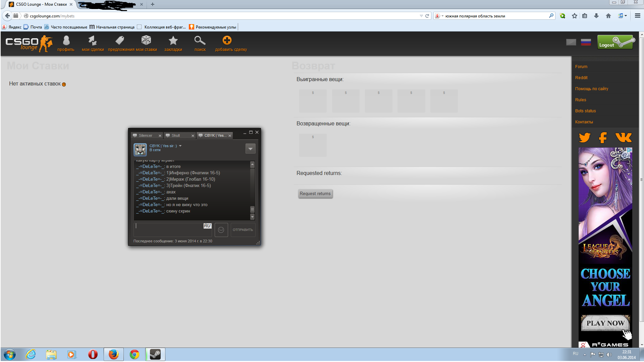Show hidden system tray icons
This screenshot has width=644, height=362.
[x=585, y=355]
